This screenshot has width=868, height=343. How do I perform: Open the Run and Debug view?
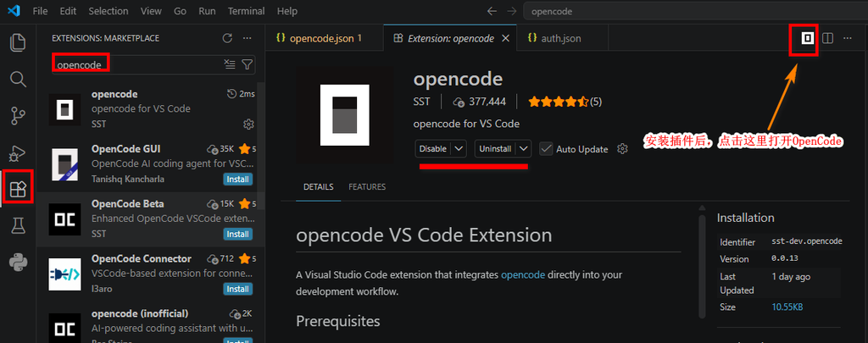coord(18,152)
